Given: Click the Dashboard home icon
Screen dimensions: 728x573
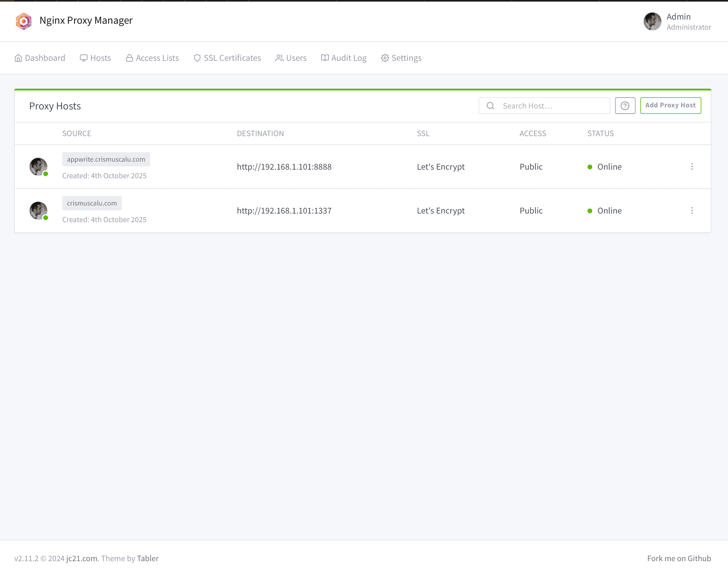Looking at the screenshot, I should point(18,58).
